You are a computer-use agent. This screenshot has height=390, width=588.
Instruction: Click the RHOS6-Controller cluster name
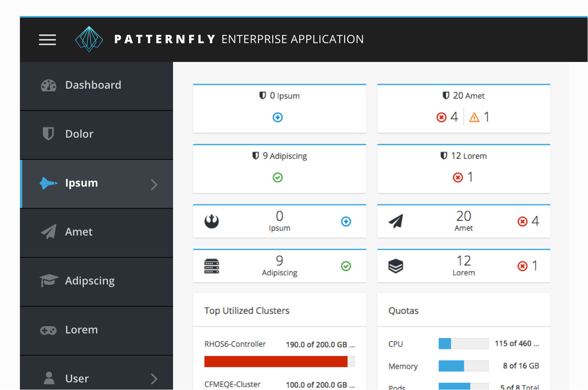[x=235, y=344]
